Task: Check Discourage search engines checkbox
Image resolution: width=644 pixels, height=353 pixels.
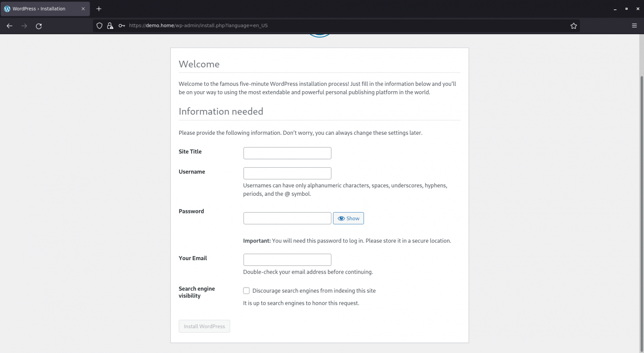Action: pos(246,291)
